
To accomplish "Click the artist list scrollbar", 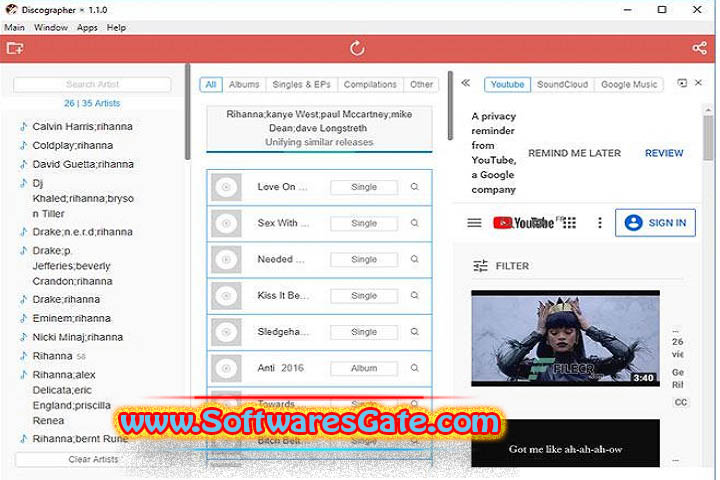I will pos(187,112).
